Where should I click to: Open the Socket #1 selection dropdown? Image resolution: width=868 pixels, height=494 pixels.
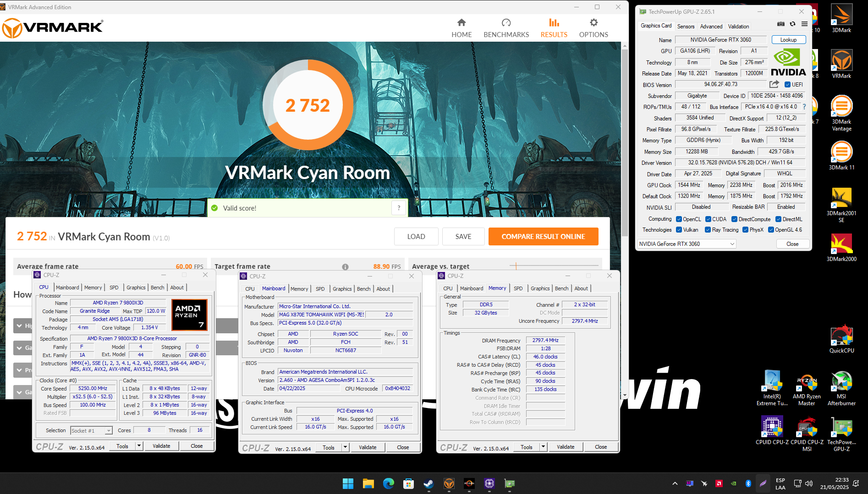point(91,430)
